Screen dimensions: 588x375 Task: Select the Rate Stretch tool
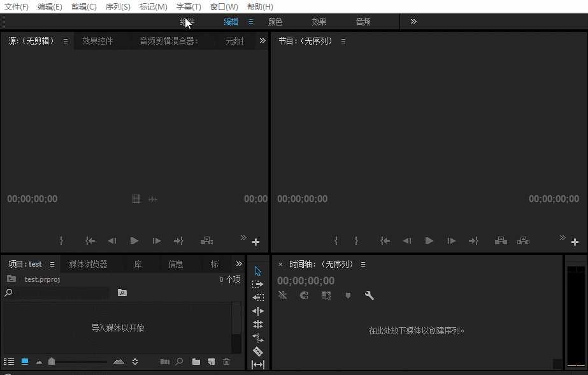257,338
